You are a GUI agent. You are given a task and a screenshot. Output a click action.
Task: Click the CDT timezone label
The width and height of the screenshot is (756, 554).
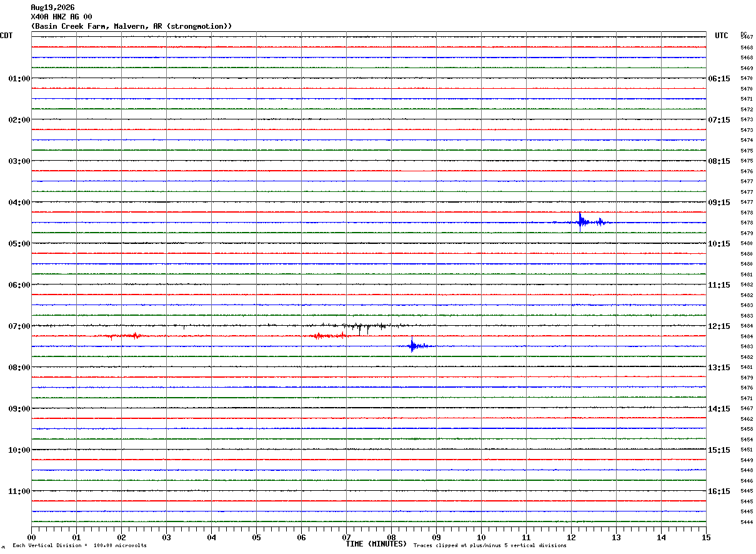click(6, 36)
